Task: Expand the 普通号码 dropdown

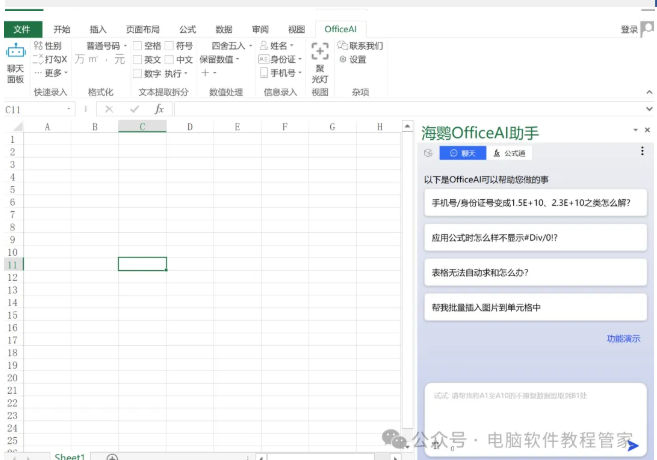Action: pyautogui.click(x=125, y=46)
